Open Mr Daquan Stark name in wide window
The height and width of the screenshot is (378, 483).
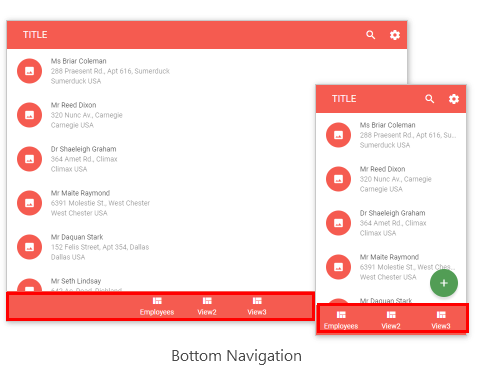[77, 237]
